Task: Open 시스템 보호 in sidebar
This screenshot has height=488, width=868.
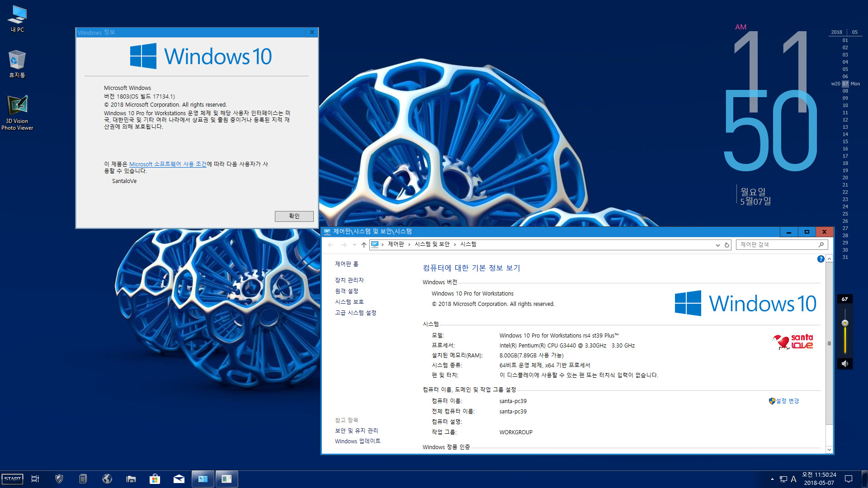Action: click(349, 302)
